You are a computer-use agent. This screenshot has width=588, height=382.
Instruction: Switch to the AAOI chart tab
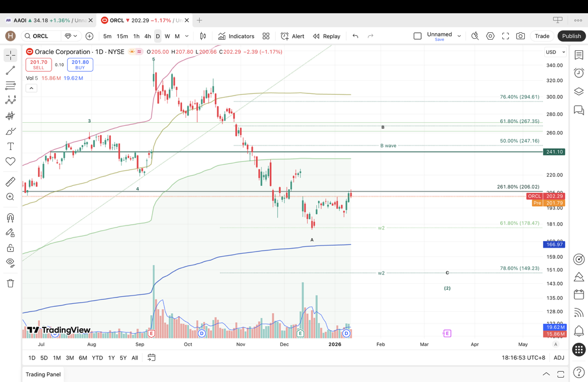click(47, 21)
